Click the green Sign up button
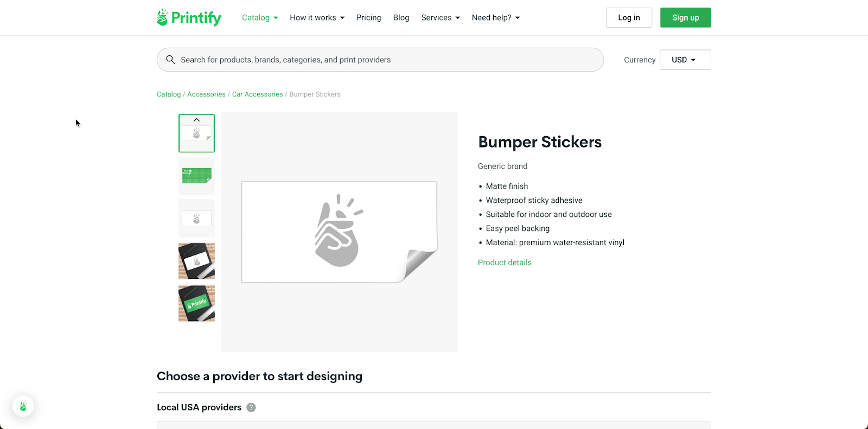Screen dimensions: 868x429 [x=686, y=17]
